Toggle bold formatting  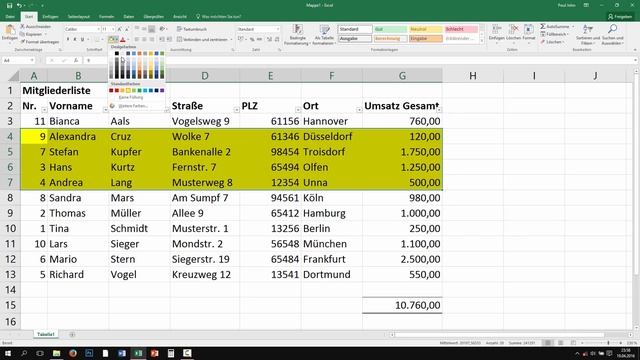coord(68,40)
